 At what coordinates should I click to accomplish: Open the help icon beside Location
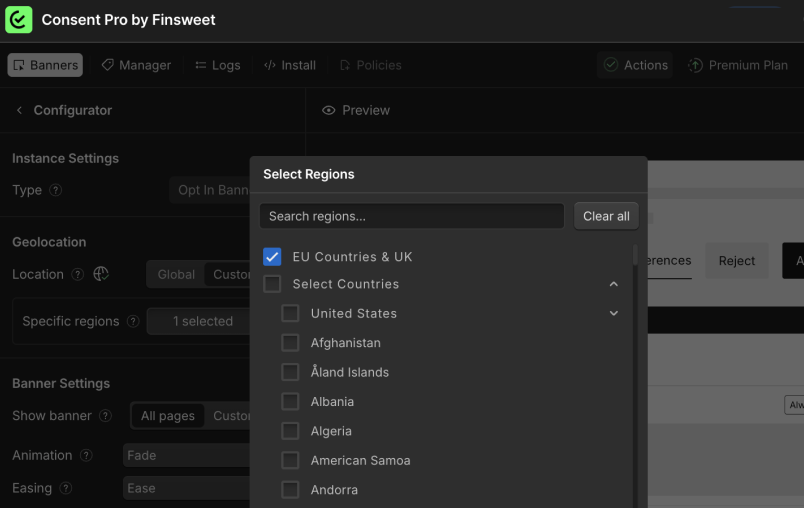coord(77,274)
